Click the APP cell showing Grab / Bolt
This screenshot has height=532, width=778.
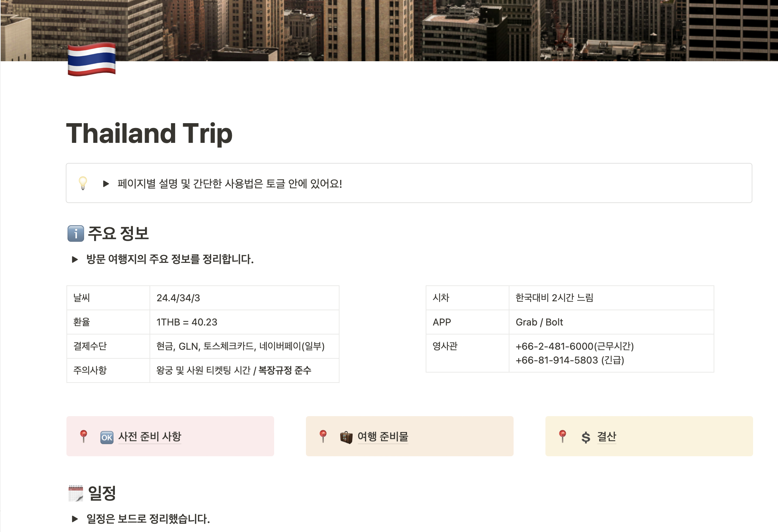(x=539, y=322)
